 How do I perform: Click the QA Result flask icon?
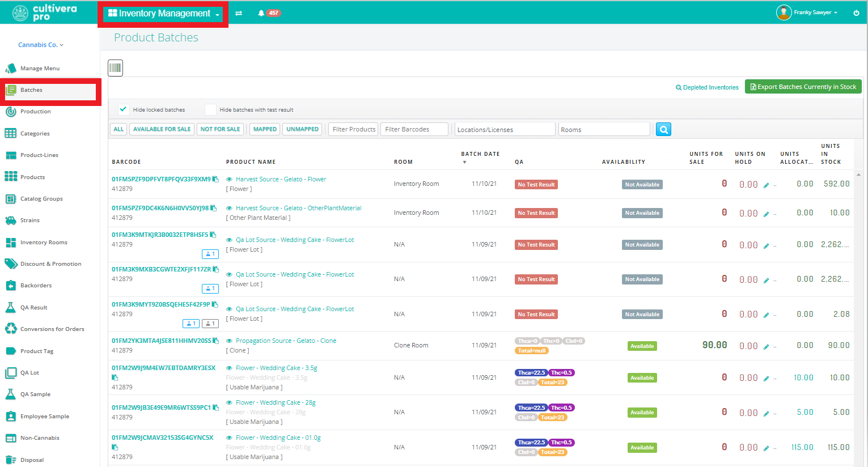[x=10, y=308]
